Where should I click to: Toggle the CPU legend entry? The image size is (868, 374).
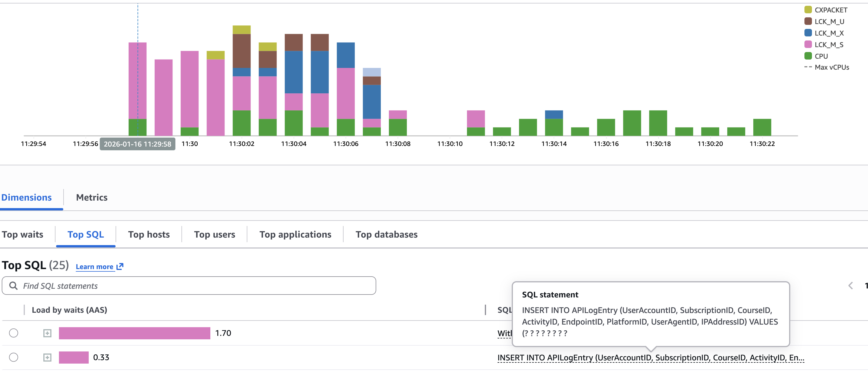click(x=821, y=56)
